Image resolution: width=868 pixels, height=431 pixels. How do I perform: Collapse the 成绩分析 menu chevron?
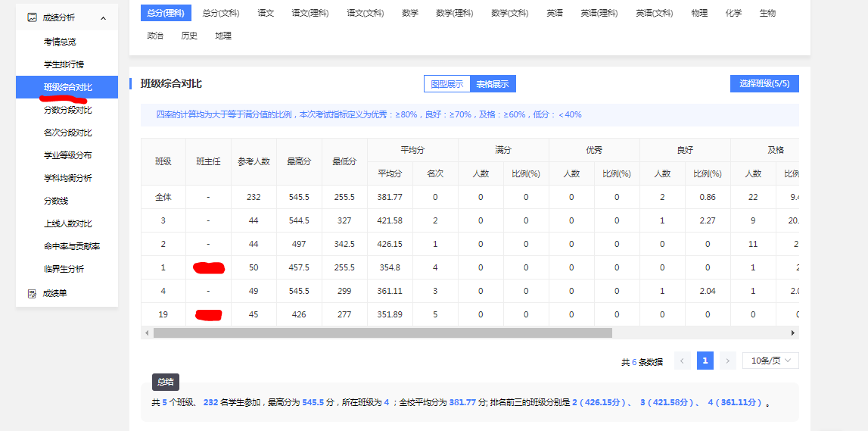click(103, 18)
